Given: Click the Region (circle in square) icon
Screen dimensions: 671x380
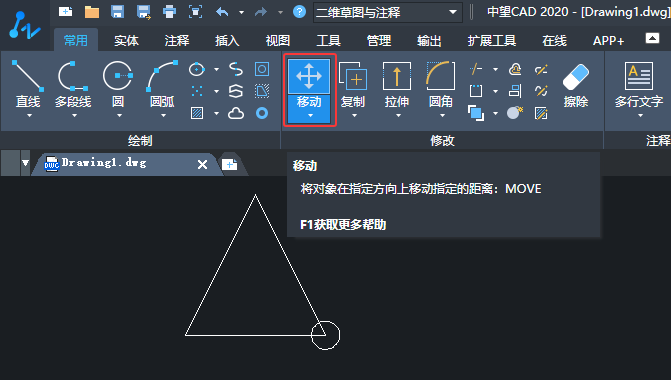Looking at the screenshot, I should [x=262, y=69].
